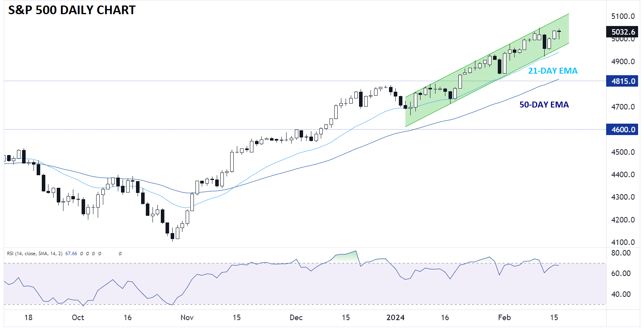Click the Feb date label
The height and width of the screenshot is (328, 644).
[x=504, y=317]
